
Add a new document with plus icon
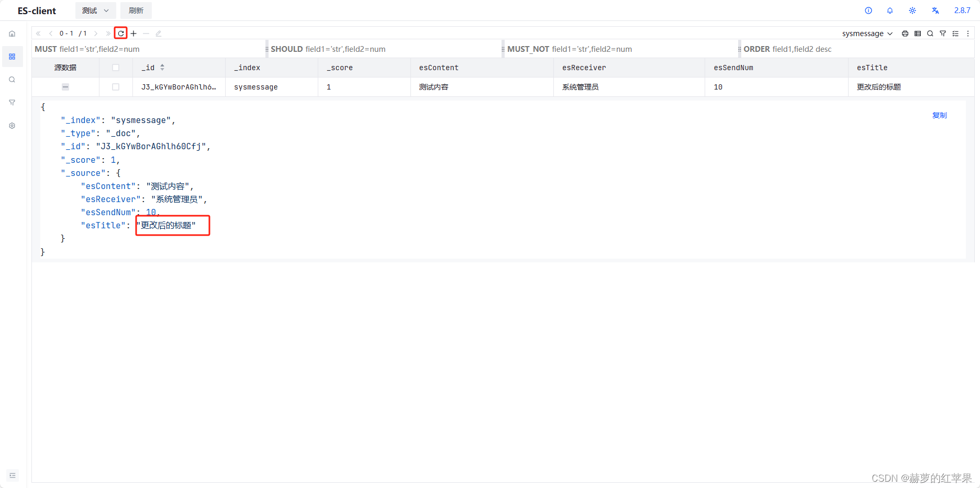point(133,34)
